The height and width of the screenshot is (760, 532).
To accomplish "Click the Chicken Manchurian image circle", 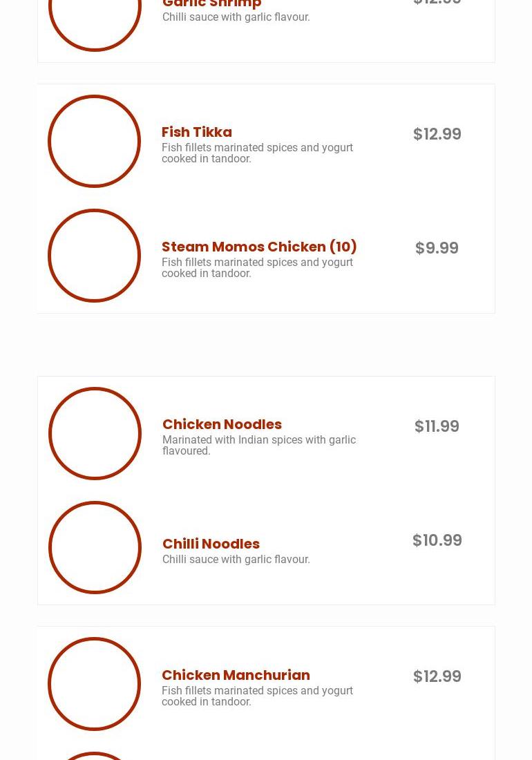I will click(x=94, y=683).
